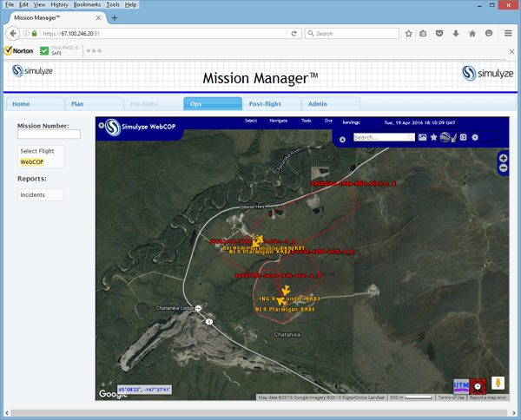521x420 pixels.
Task: Click the horizontal scrollbar right arrow
Action: [514, 413]
